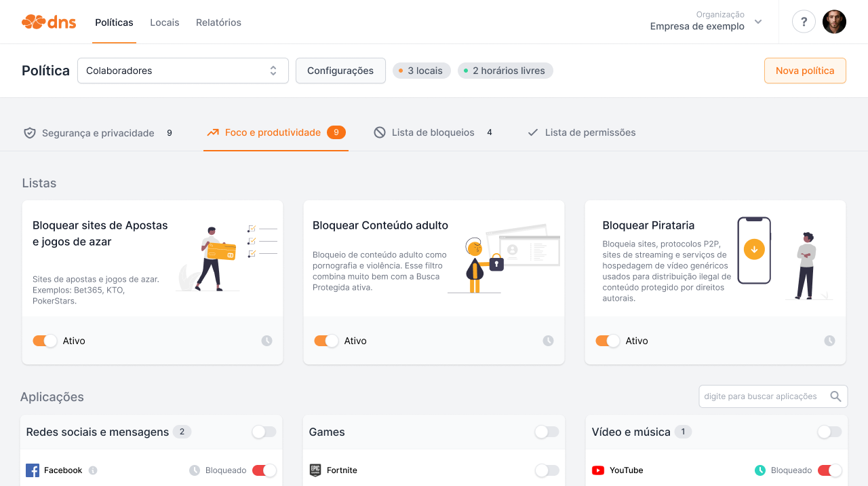
Task: Toggle the Games category switch
Action: pos(547,432)
